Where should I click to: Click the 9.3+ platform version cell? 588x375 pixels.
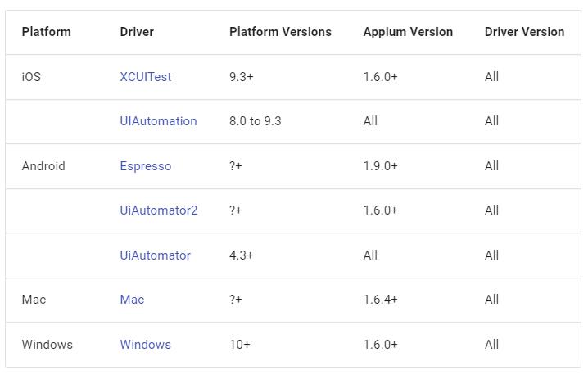pos(242,77)
